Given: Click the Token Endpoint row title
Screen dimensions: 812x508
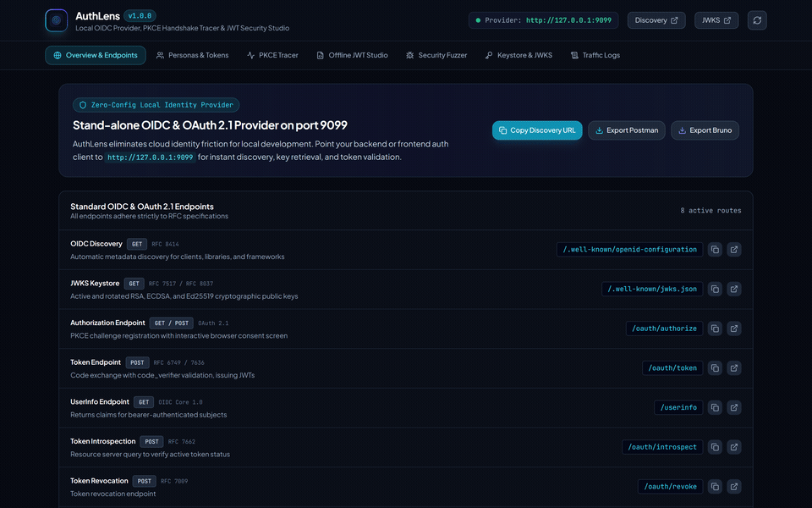Looking at the screenshot, I should tap(96, 362).
